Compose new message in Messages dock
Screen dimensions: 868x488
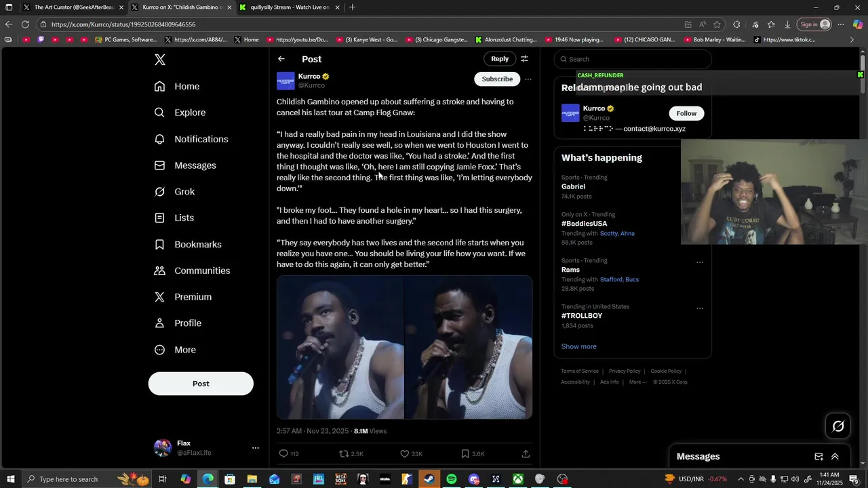(818, 457)
